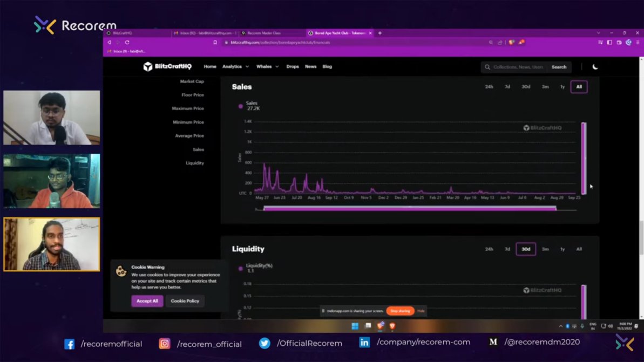Click the Brave shields lion icon
Viewport: 644px width, 362px height.
(511, 42)
